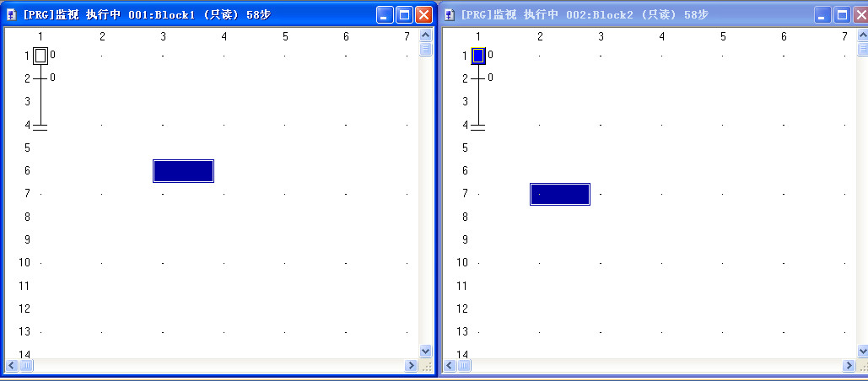868x381 pixels.
Task: Click the end-step symbol in Block1
Action: [40, 126]
